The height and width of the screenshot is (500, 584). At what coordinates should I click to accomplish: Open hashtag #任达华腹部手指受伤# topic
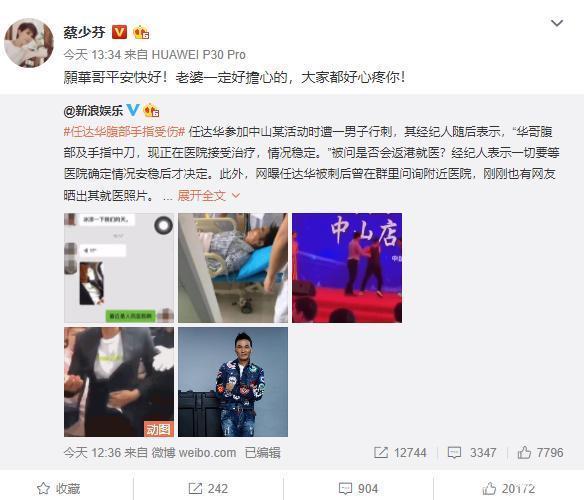(124, 132)
